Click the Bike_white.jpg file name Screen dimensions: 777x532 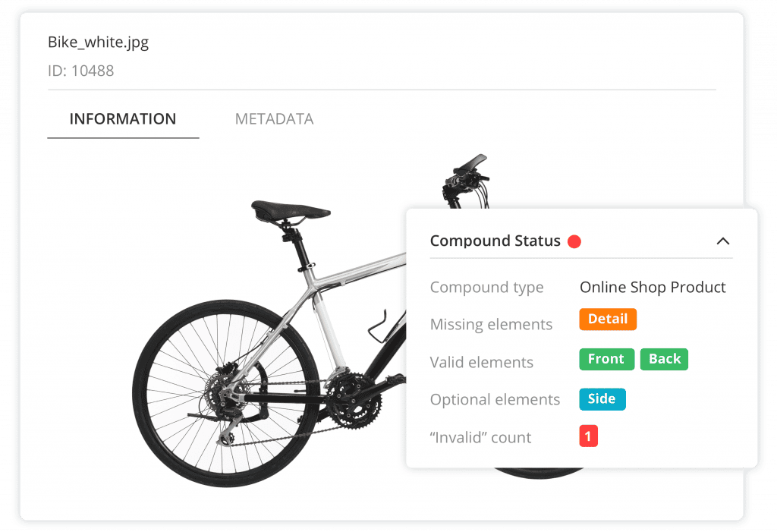tap(99, 42)
